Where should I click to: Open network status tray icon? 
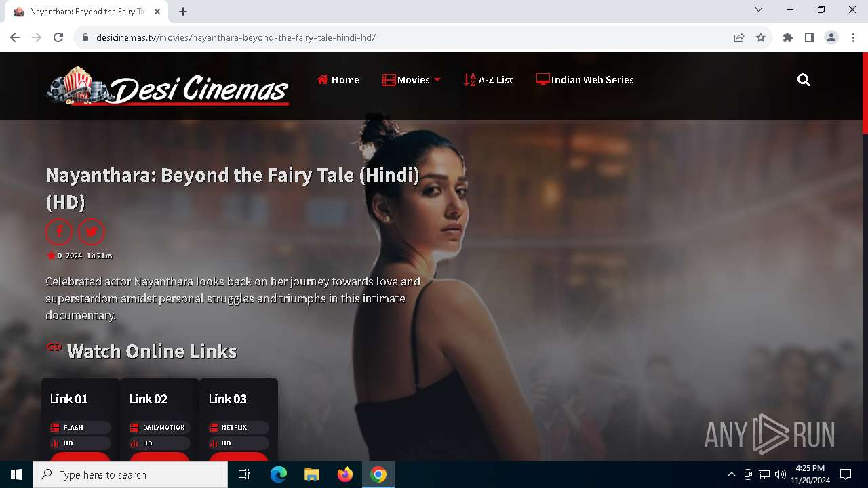[x=764, y=474]
